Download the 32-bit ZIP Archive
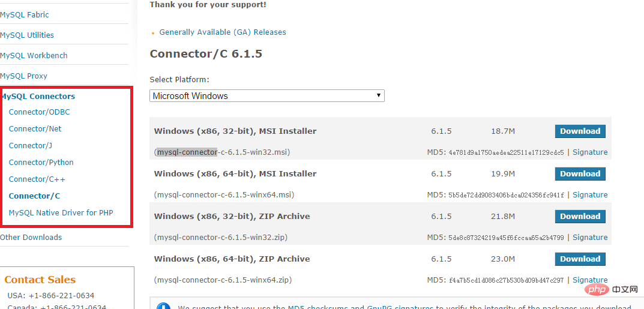 click(x=580, y=217)
